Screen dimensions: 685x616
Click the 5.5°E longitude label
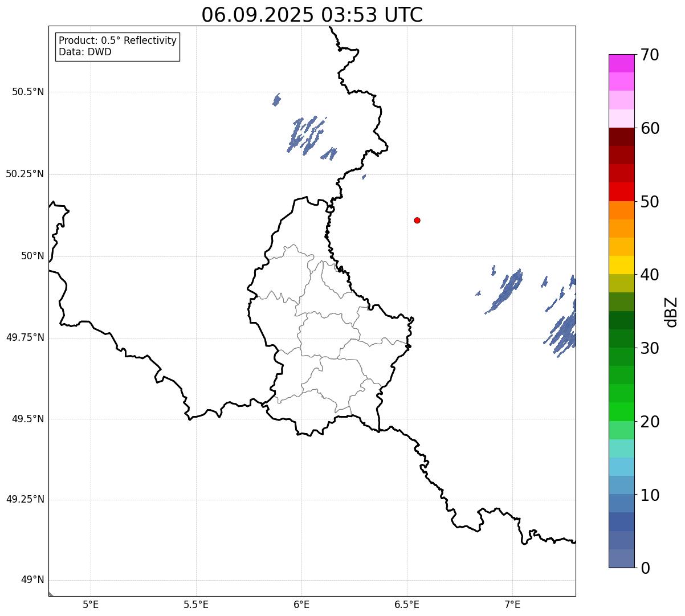click(x=196, y=604)
